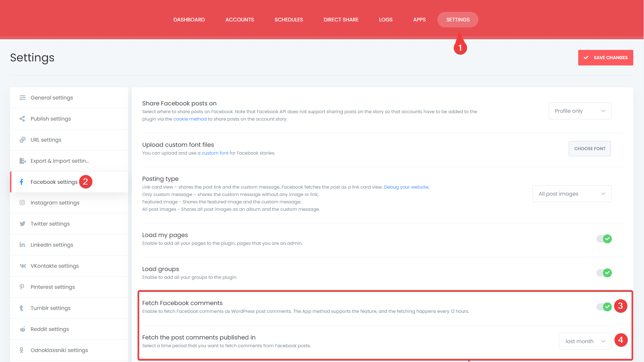Image resolution: width=644 pixels, height=362 pixels.
Task: Click the Fetch Facebook comments heading
Action: [x=183, y=303]
